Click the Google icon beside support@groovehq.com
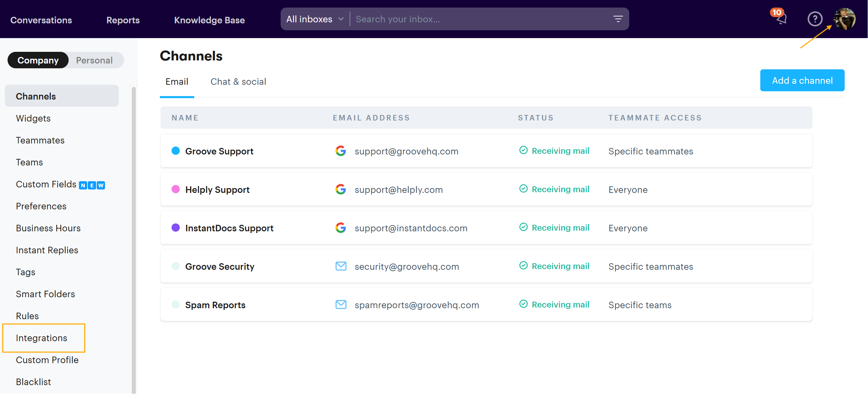Image resolution: width=868 pixels, height=394 pixels. 341,151
